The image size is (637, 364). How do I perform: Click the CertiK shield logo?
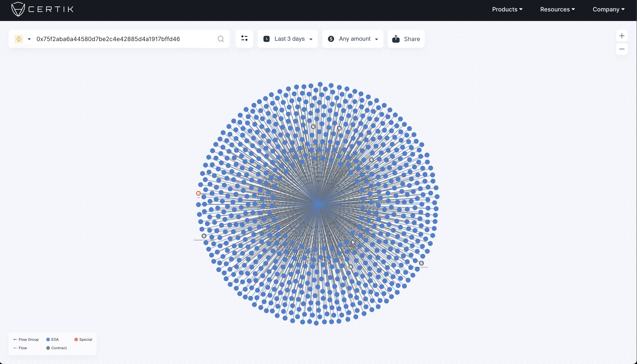(x=18, y=9)
